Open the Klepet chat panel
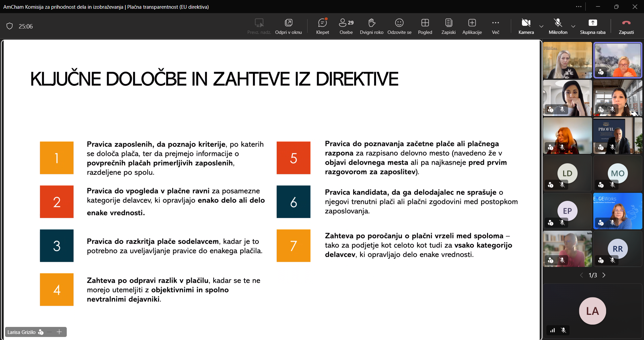The width and height of the screenshot is (644, 340). pyautogui.click(x=322, y=26)
